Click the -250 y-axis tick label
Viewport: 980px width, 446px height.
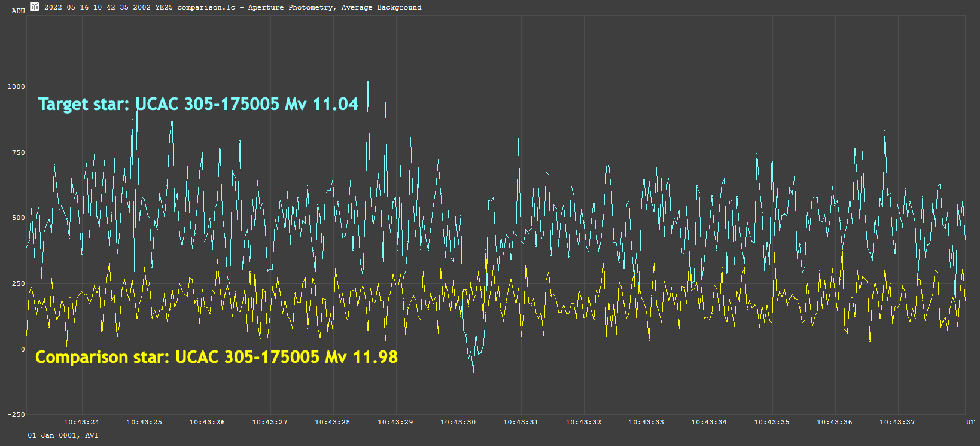(16, 414)
